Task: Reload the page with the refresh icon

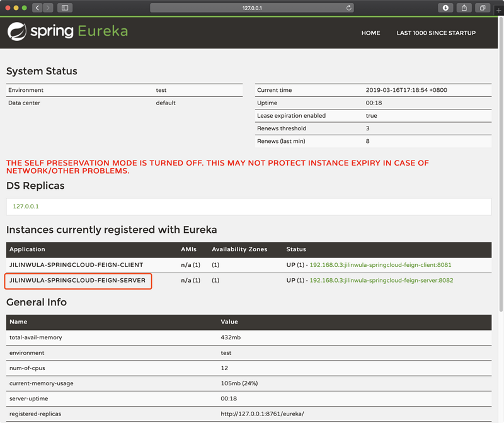Action: click(x=349, y=8)
